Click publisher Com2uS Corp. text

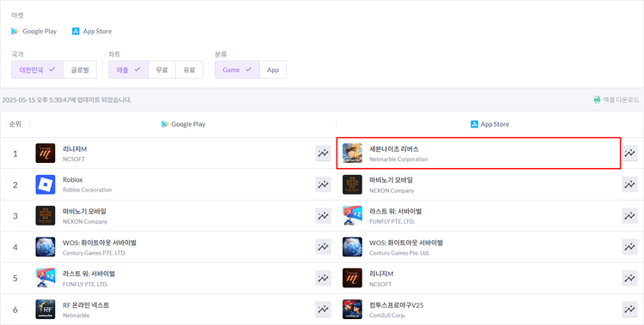pyautogui.click(x=387, y=316)
